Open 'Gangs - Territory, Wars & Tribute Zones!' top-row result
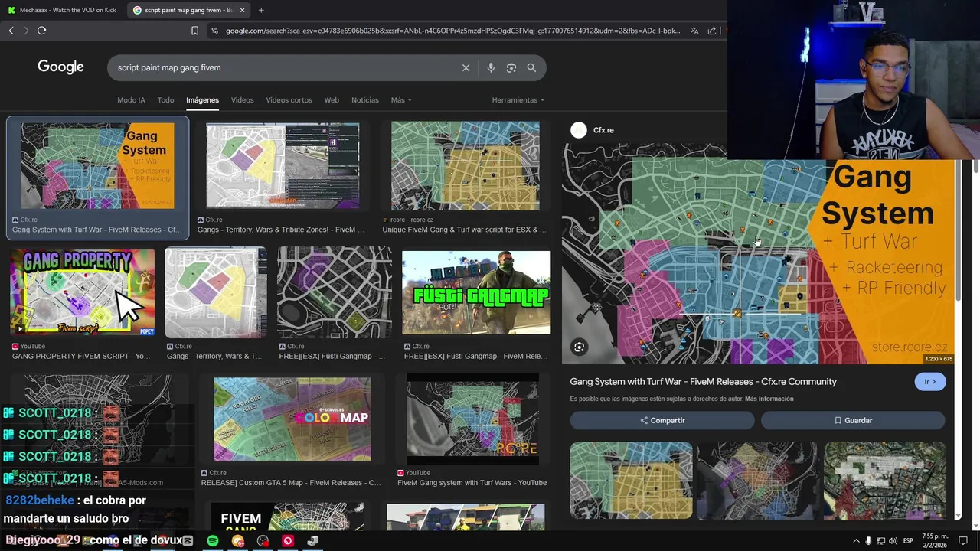Screen dimensions: 980x551 pos(283,166)
